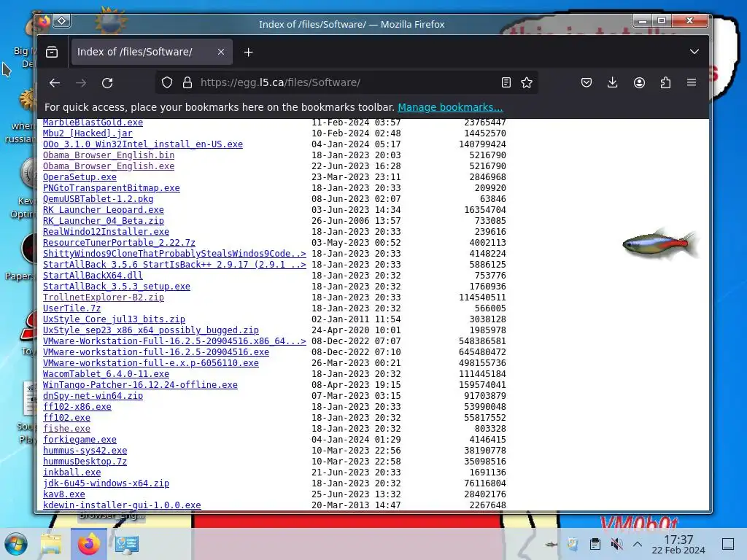Viewport: 747px width, 560px height.
Task: Open kdewin-installer-gui-1.0.0.exe link
Action: 122,505
